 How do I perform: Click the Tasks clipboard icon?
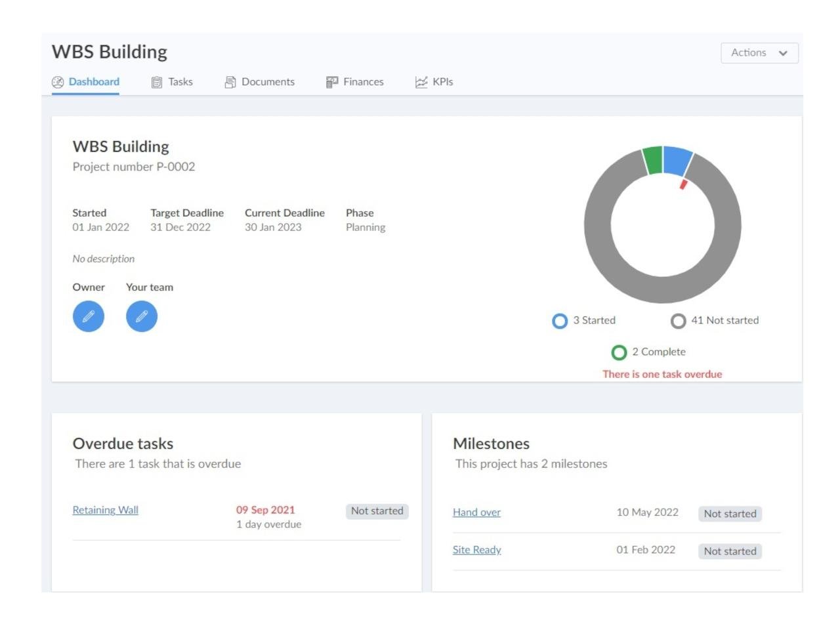click(x=157, y=82)
